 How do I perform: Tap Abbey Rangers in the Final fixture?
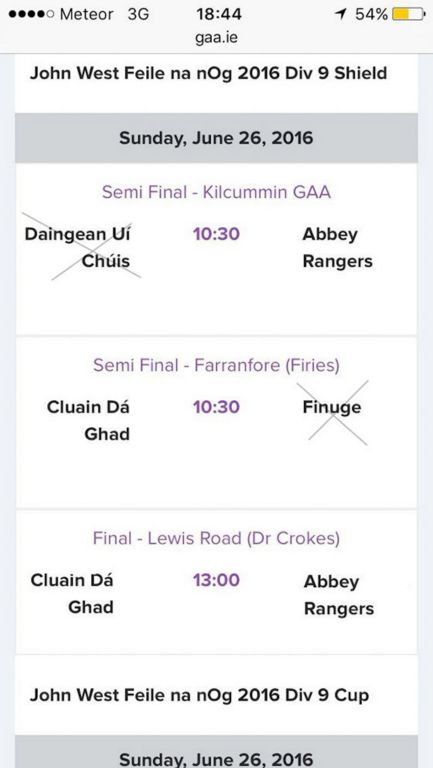[x=339, y=595]
